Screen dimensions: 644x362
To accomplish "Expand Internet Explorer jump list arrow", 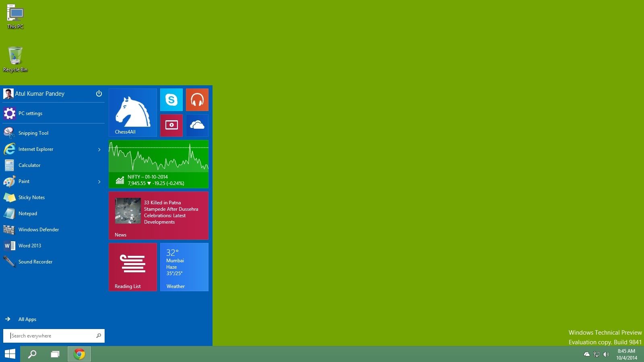I will [x=99, y=150].
